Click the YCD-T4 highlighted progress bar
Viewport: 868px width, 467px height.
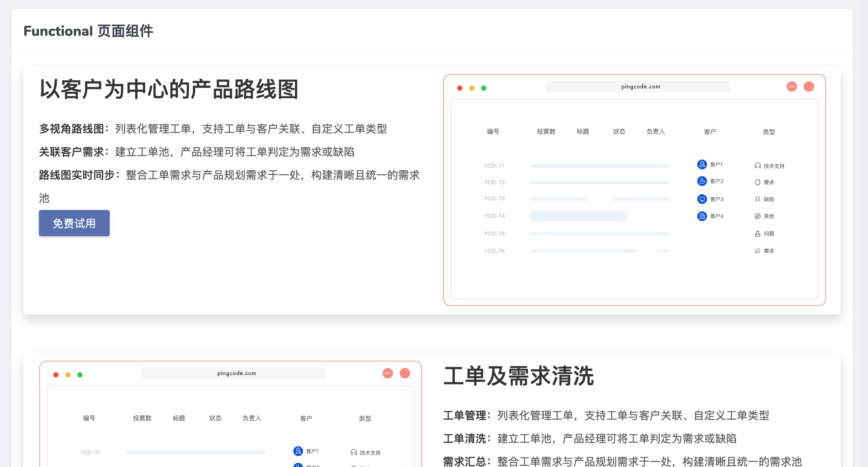(x=578, y=216)
